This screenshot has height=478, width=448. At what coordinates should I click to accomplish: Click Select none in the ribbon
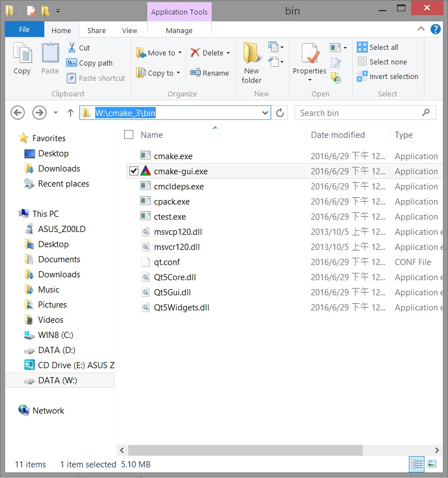tap(382, 62)
